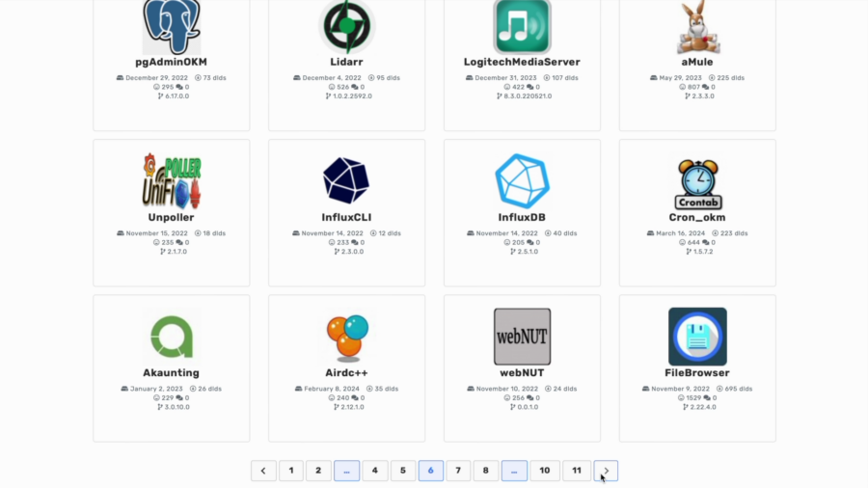Open the webNUT gray logo icon
This screenshot has height=488, width=868.
pyautogui.click(x=522, y=337)
